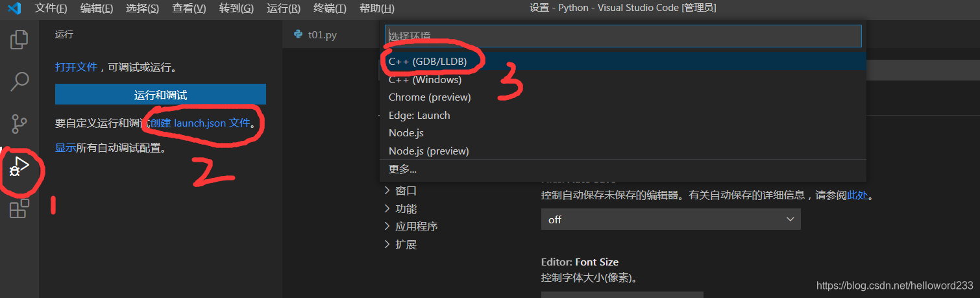The width and height of the screenshot is (980, 298).
Task: Select the Node.js environment option
Action: coord(623,133)
